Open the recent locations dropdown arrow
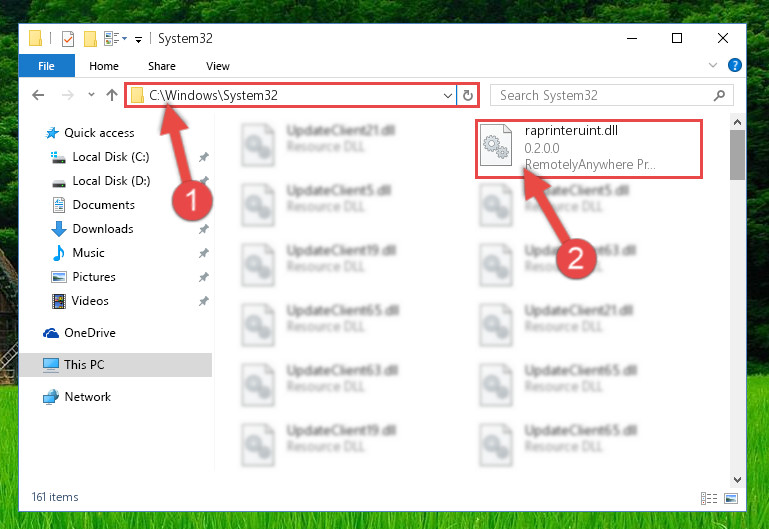Screen dimensions: 769x529 click(91, 95)
